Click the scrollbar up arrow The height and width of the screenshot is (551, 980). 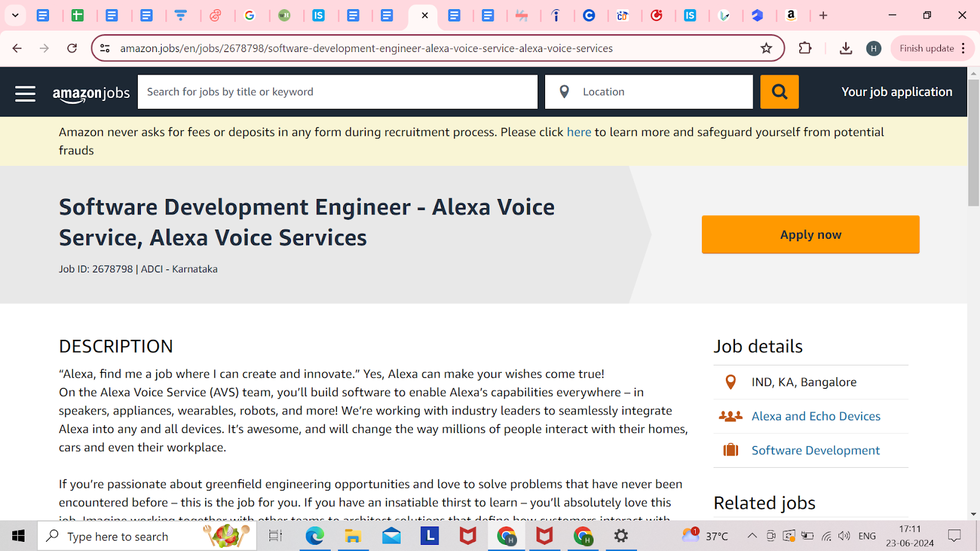click(973, 73)
